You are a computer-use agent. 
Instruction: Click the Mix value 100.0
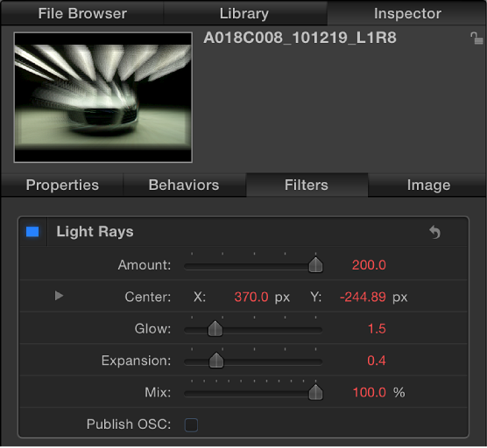tap(370, 393)
